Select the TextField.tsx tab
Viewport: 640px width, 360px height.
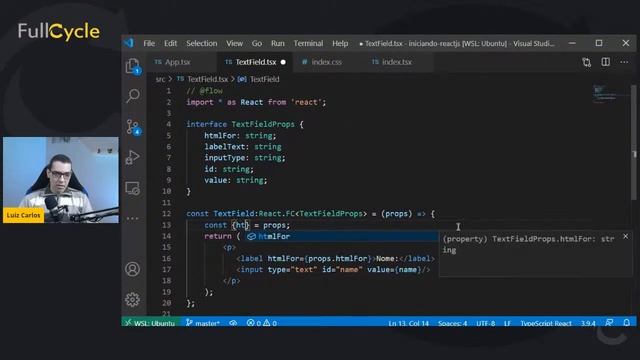(x=256, y=62)
